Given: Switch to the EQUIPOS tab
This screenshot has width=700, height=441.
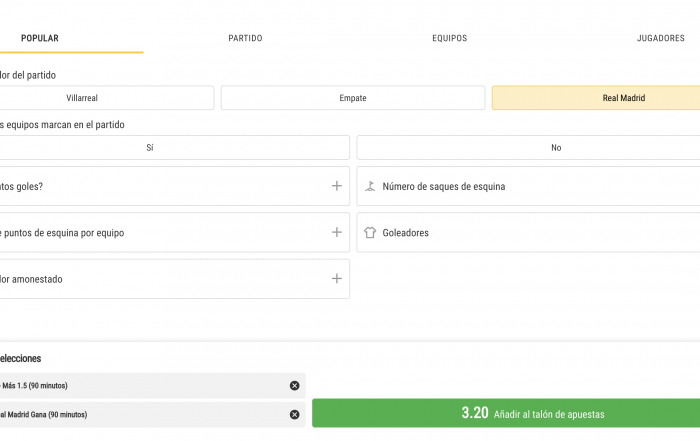Looking at the screenshot, I should tap(450, 38).
